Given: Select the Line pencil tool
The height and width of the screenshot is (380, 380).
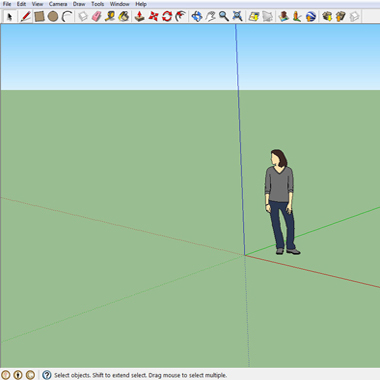Looking at the screenshot, I should [x=26, y=16].
